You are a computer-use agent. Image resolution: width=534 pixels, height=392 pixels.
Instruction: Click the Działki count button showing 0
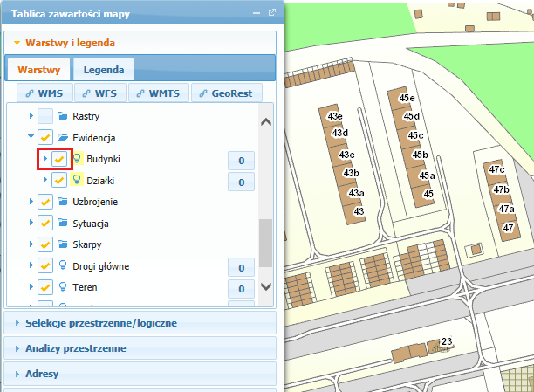click(x=241, y=182)
